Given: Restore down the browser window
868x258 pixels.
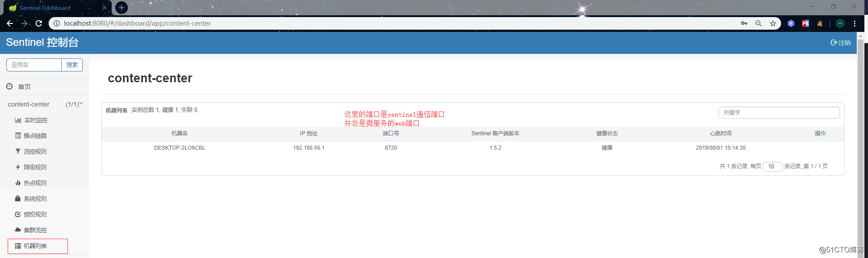Looking at the screenshot, I should tap(833, 6).
